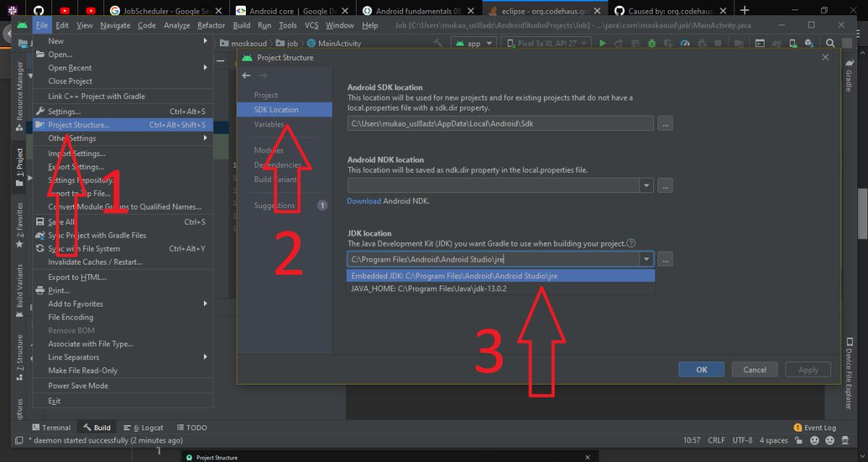Viewport: 868px width, 462px height.
Task: Open the AVD Manager phone icon
Action: point(793,43)
